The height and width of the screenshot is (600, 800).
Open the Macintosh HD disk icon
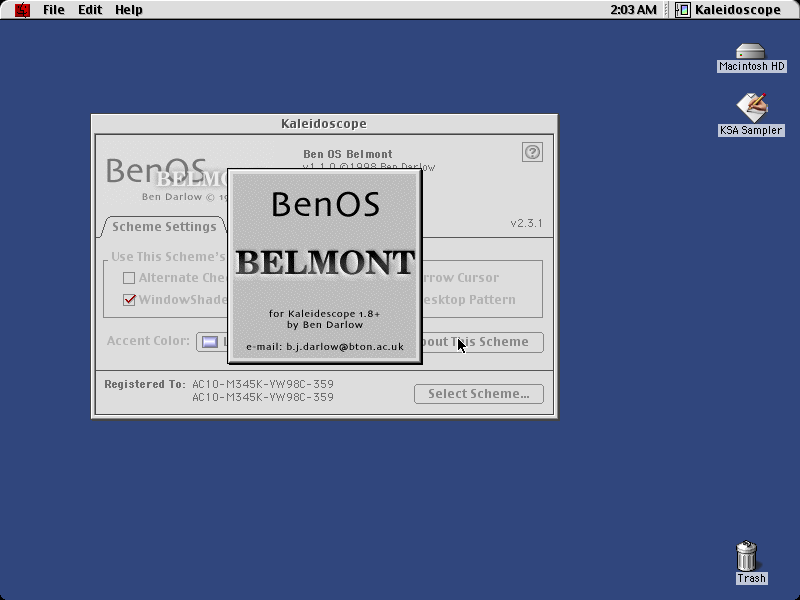coord(751,52)
